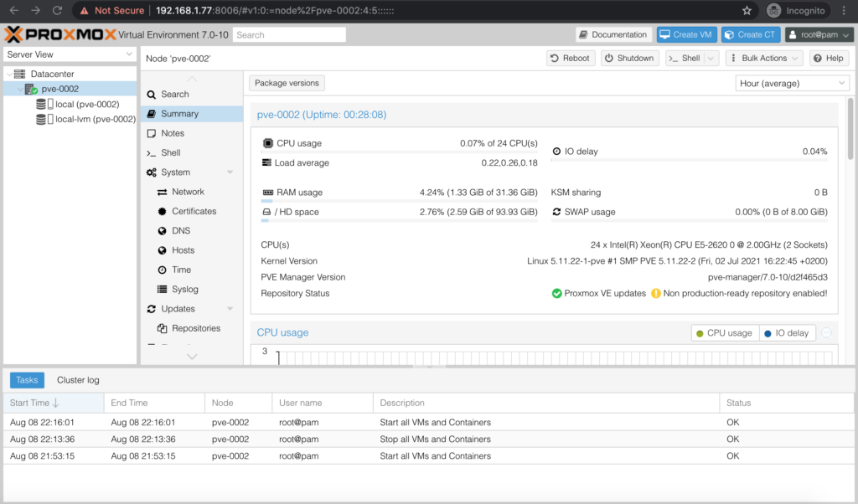Click the gears icon beside System
The height and width of the screenshot is (504, 858).
152,172
